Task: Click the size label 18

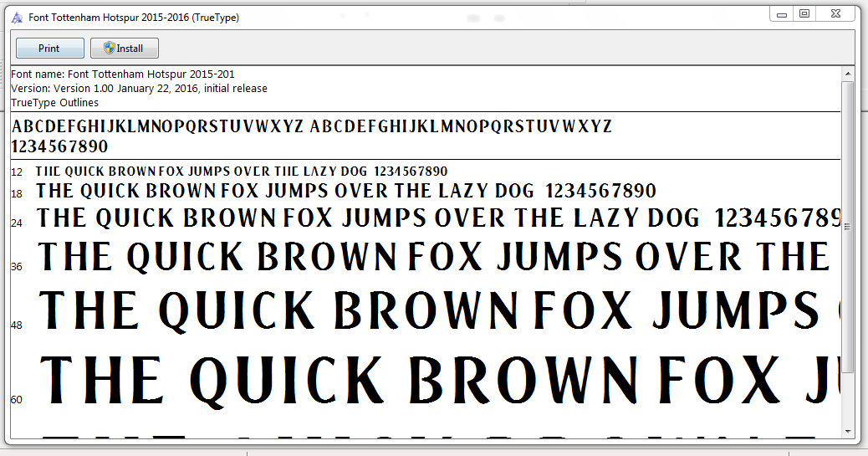Action: 17,194
